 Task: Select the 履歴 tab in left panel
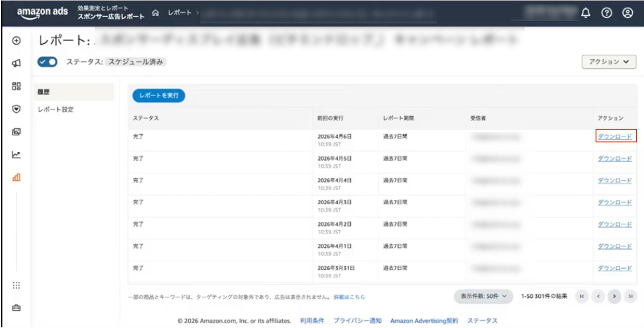74,92
